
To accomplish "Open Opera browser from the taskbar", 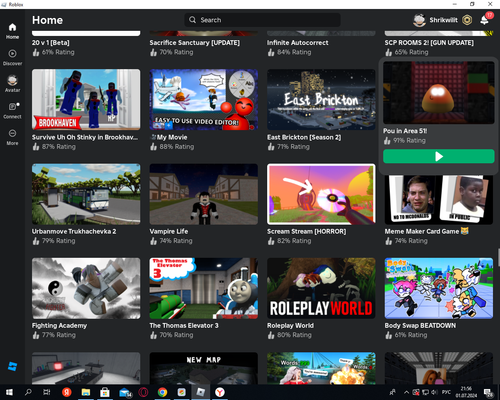I will (143, 392).
